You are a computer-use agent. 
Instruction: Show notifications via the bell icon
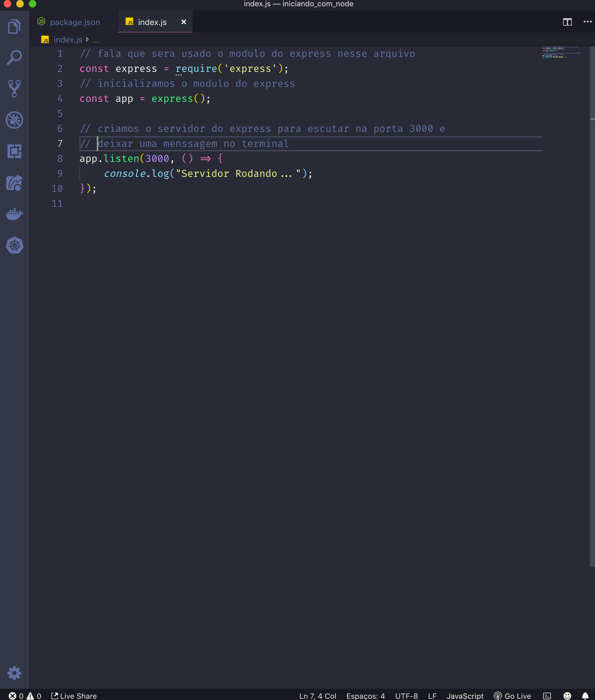[x=586, y=696]
